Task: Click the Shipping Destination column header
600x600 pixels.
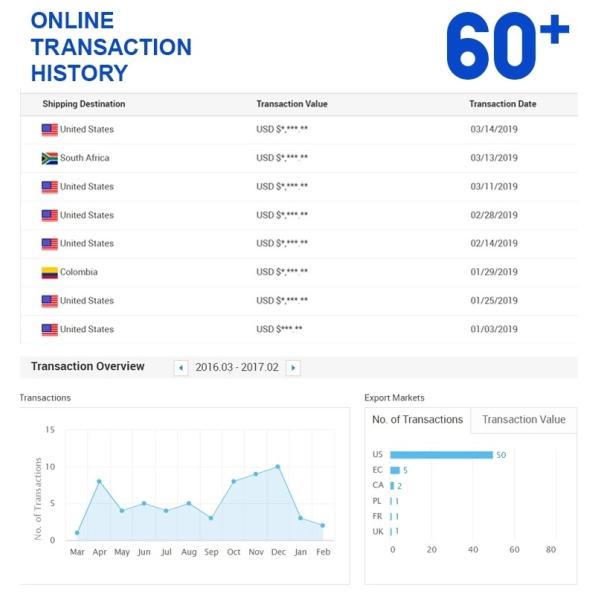Action: click(x=84, y=104)
